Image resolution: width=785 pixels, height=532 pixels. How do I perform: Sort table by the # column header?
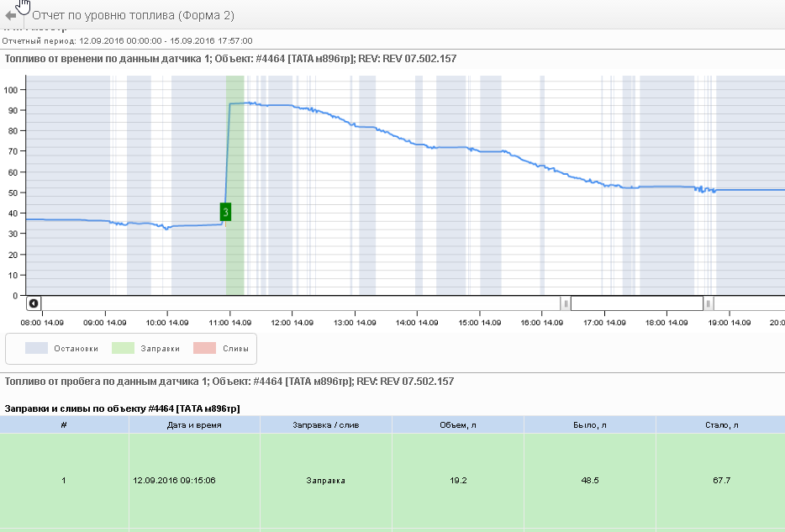point(64,425)
